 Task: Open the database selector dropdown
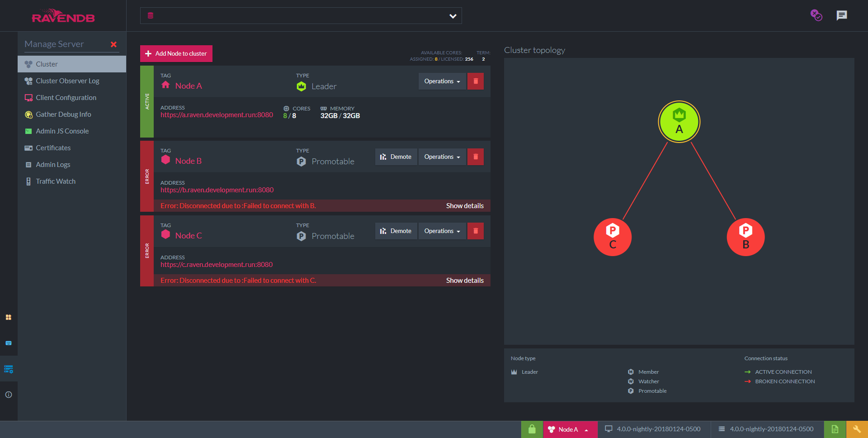click(x=301, y=16)
